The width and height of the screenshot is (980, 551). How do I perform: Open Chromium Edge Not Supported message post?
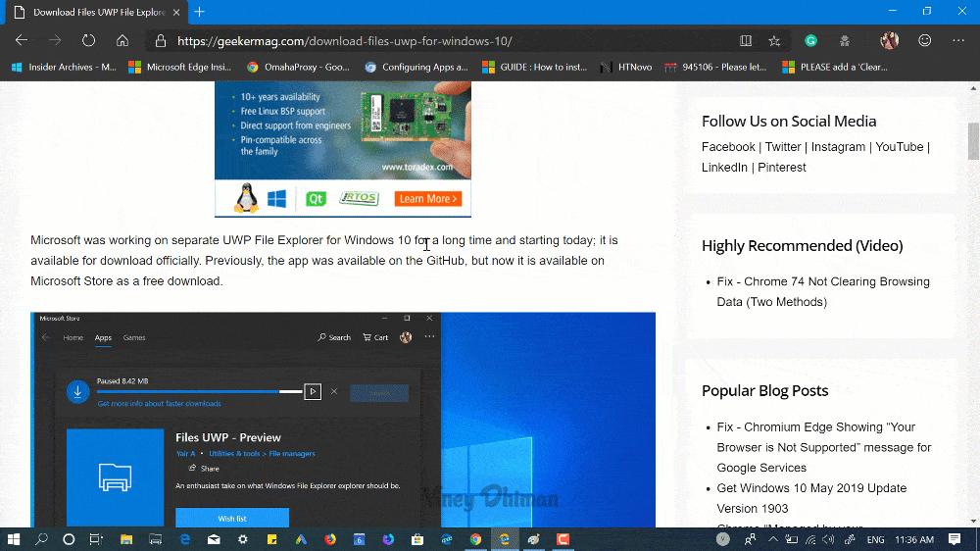[x=824, y=447]
